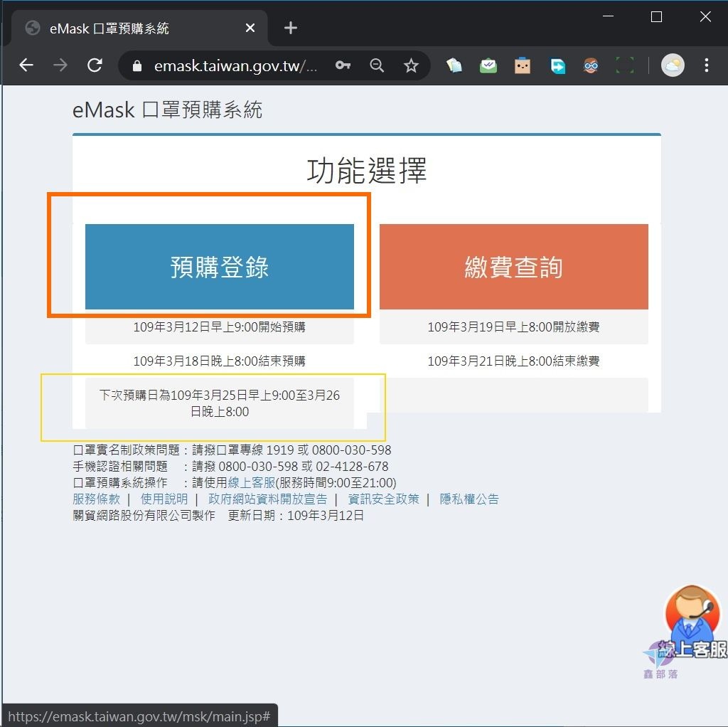Viewport: 728px width, 727px height.
Task: Open the document pages extension icon
Action: click(454, 65)
